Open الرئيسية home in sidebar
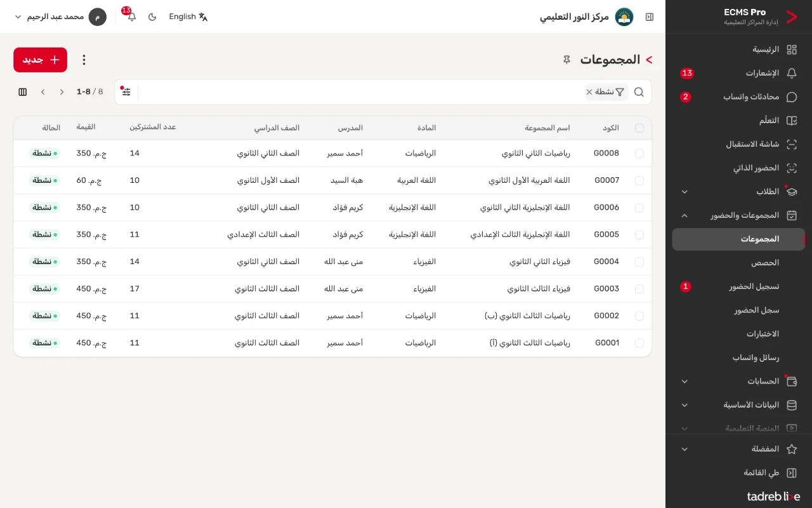This screenshot has width=812, height=508. 738,50
